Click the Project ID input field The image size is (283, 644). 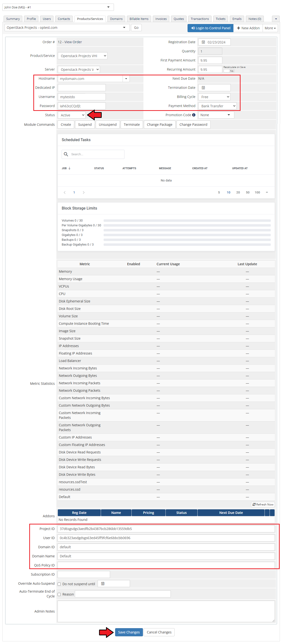click(x=166, y=528)
